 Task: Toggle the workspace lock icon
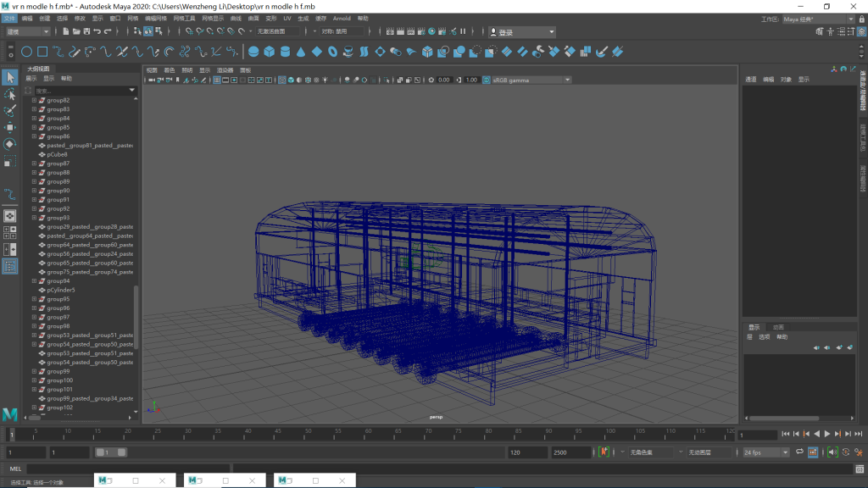point(862,19)
